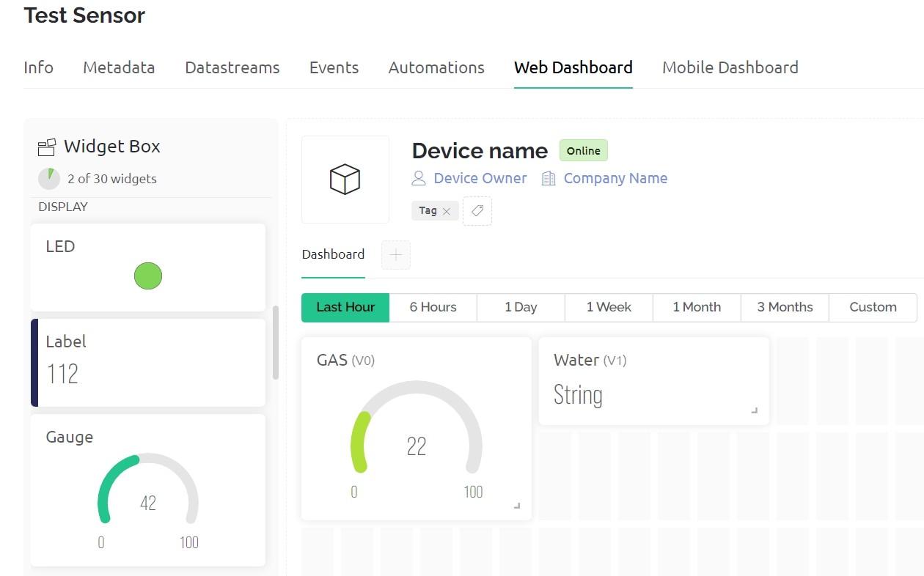The width and height of the screenshot is (924, 576).
Task: Select the 6 Hours time range
Action: (x=433, y=307)
